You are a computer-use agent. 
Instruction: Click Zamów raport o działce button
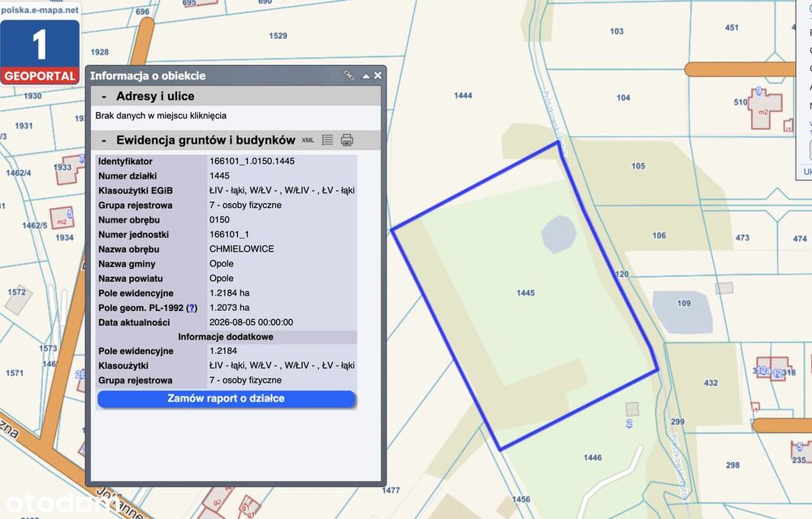pos(227,399)
